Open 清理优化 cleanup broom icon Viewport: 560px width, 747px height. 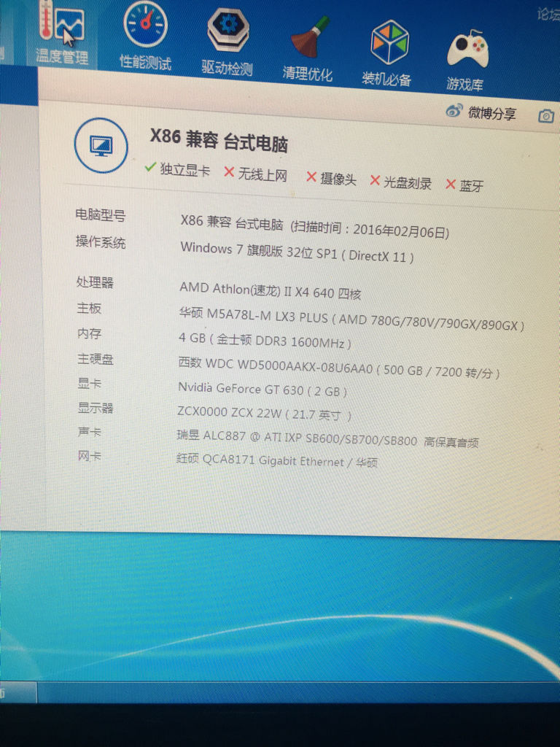point(310,36)
